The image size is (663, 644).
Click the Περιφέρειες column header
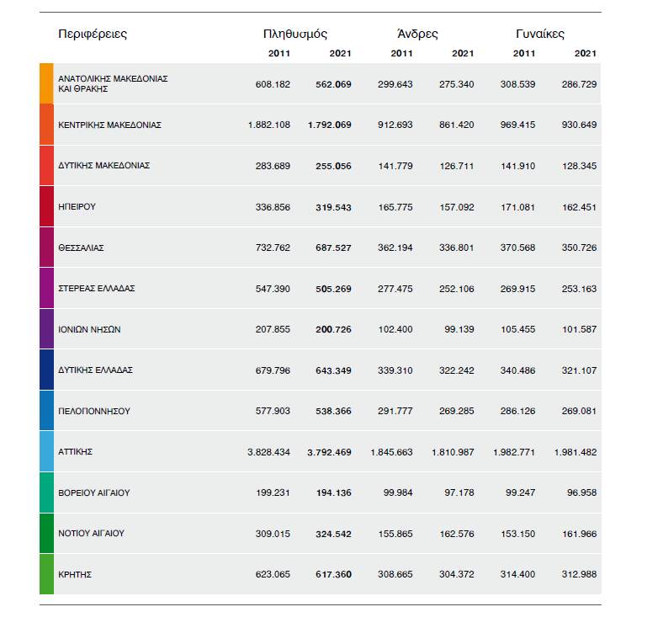click(93, 35)
